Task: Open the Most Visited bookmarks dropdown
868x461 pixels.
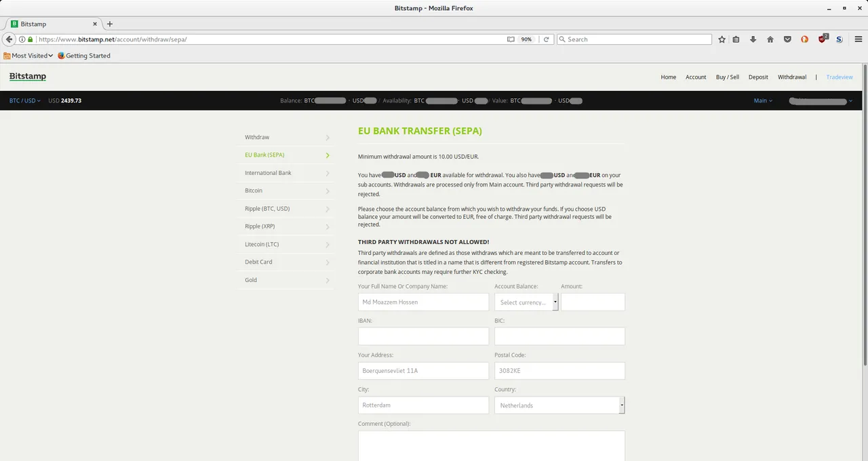Action: (x=28, y=56)
